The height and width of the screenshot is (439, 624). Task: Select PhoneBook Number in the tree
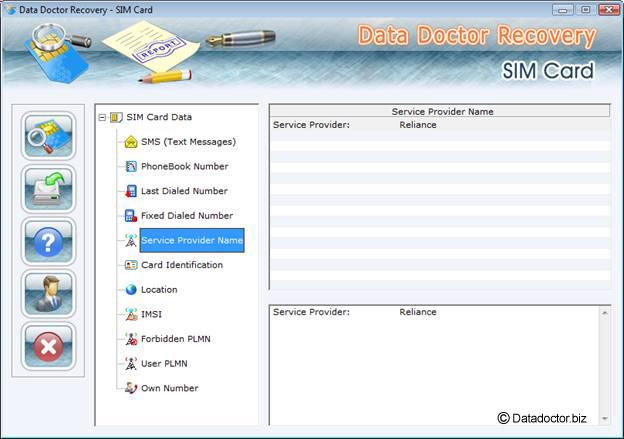185,166
